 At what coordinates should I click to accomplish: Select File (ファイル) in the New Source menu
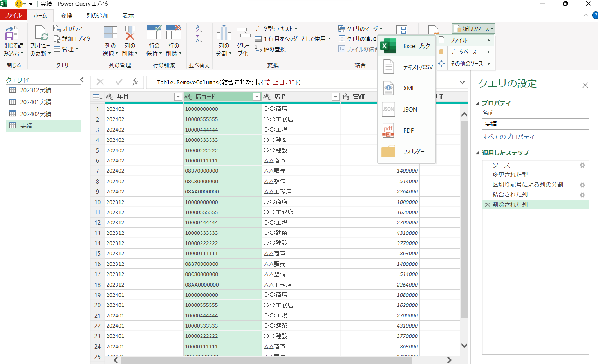click(465, 40)
